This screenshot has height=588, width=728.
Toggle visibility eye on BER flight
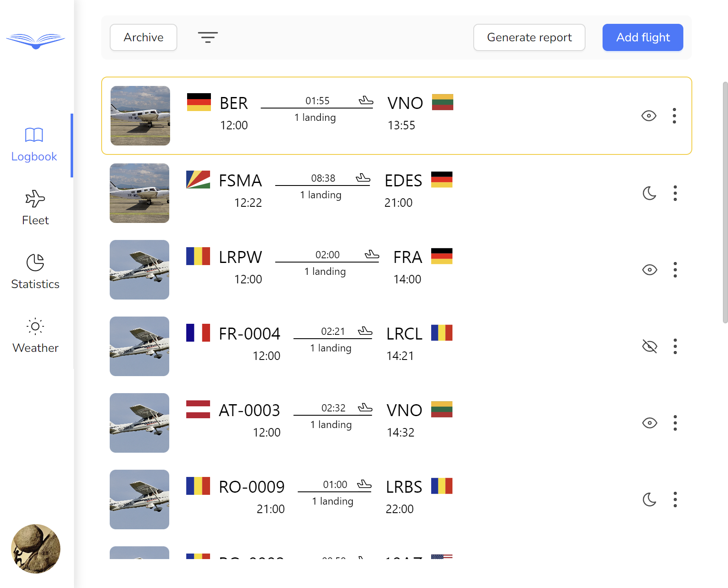648,116
